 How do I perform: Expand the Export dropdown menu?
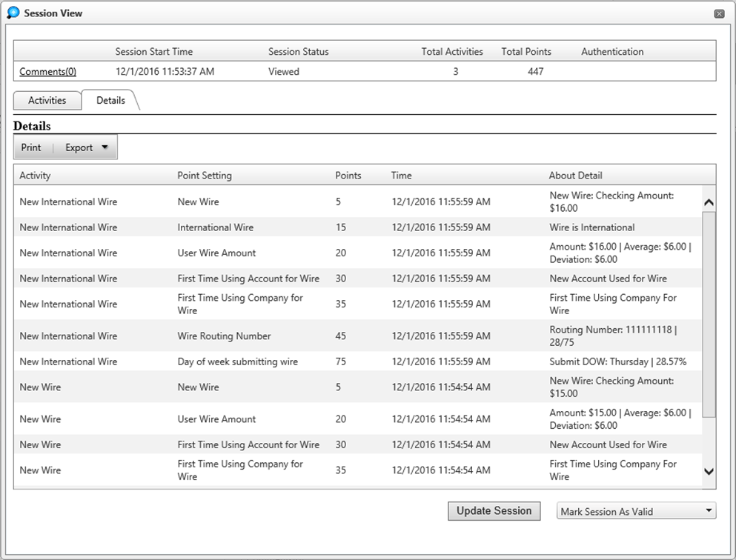point(86,147)
